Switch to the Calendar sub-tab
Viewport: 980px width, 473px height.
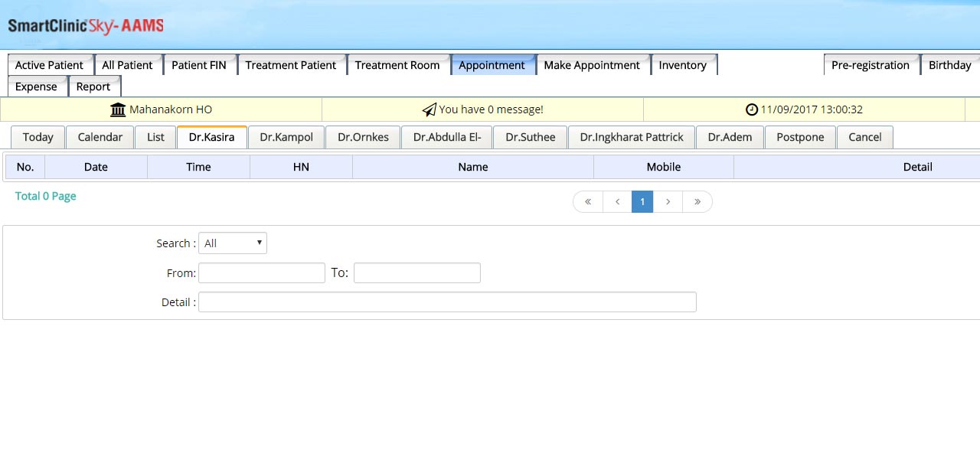100,137
